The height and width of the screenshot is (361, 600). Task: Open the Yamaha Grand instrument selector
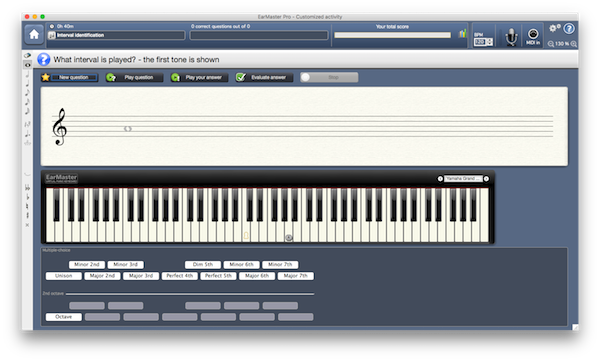tap(463, 178)
